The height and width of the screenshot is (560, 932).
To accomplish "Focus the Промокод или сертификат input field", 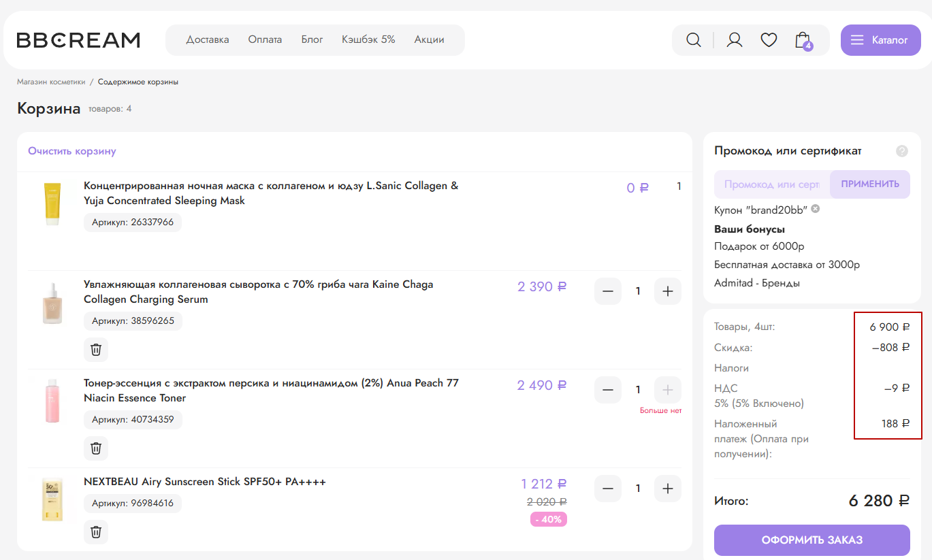I will coord(772,184).
